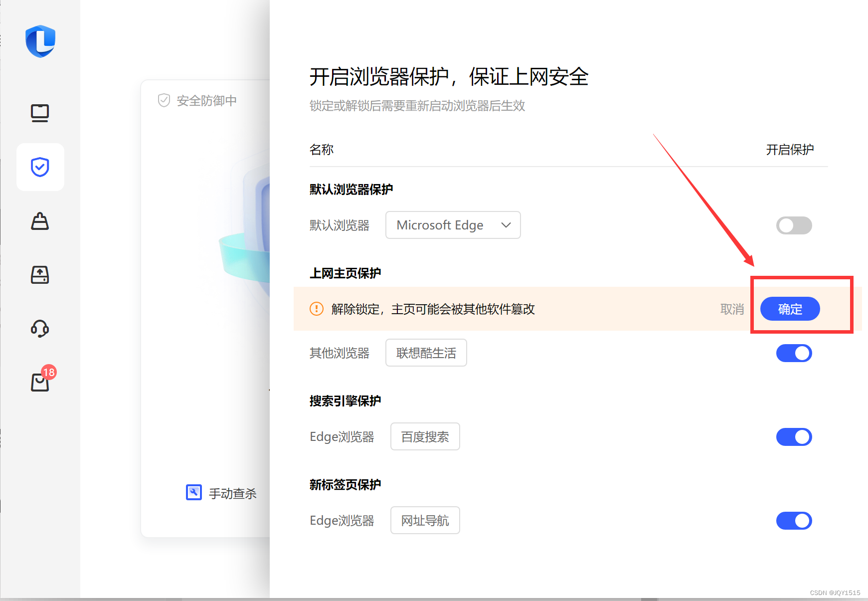
Task: Click the 开启保护 column header
Action: (x=790, y=150)
